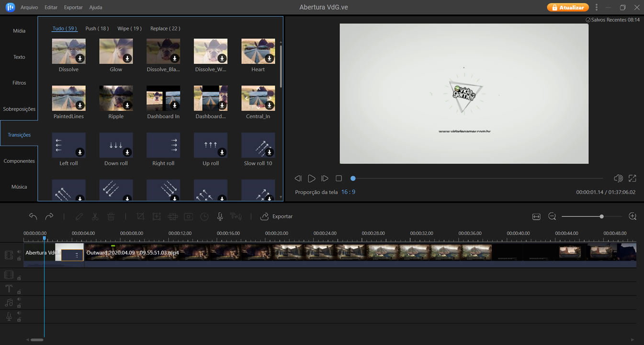Click the transitions panel vertical scrollbar
The image size is (644, 345).
(x=281, y=67)
